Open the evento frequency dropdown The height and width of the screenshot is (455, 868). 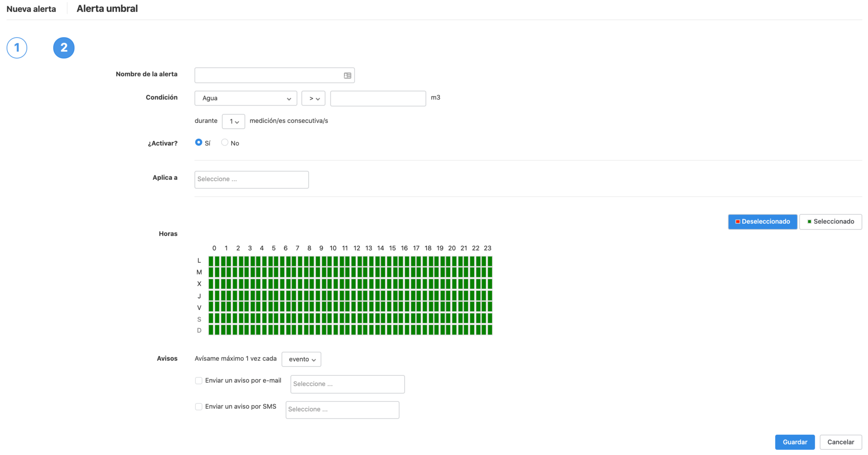[301, 359]
